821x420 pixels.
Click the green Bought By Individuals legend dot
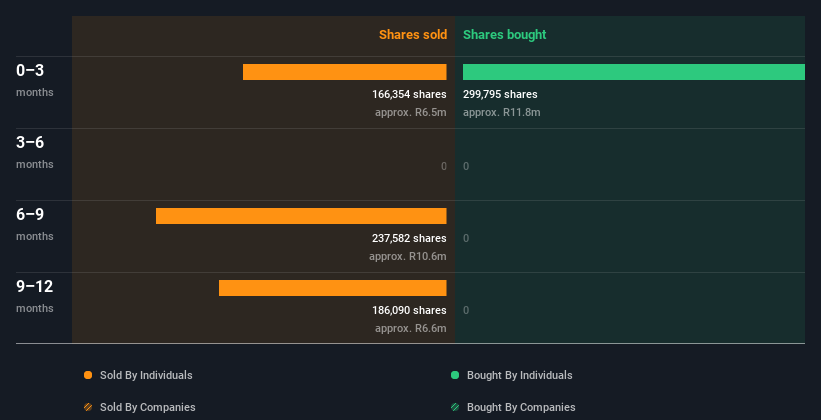455,375
